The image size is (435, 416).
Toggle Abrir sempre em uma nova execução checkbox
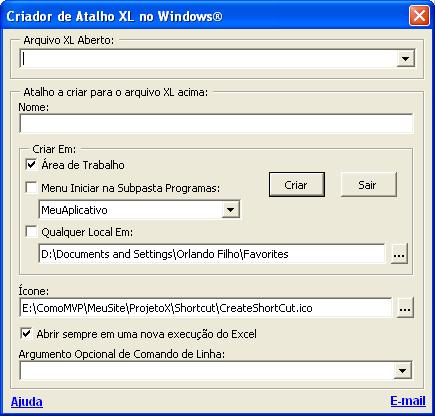point(26,334)
